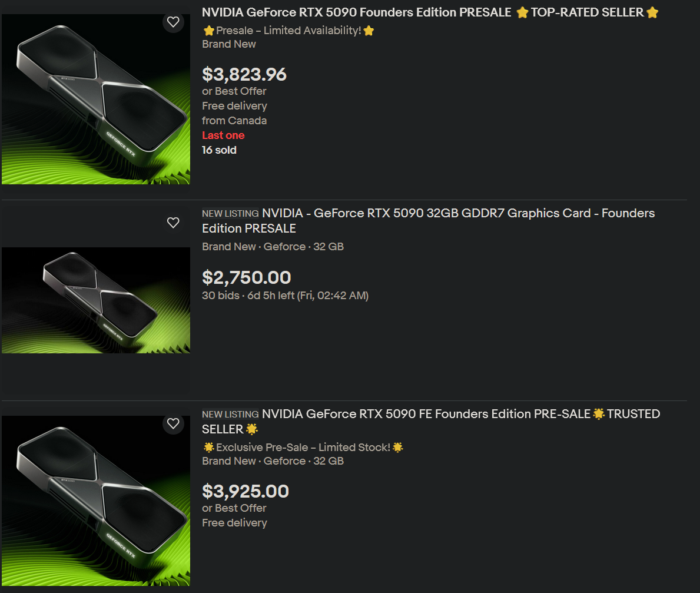700x593 pixels.
Task: Click the heart icon on the first RTX 5090 listing
Action: [172, 22]
